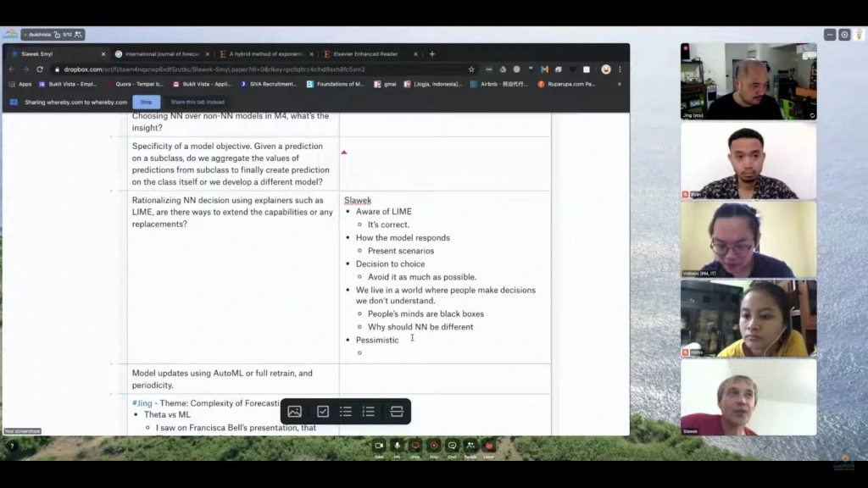The image size is (868, 488).
Task: Toggle camera with the Cam button
Action: (379, 446)
